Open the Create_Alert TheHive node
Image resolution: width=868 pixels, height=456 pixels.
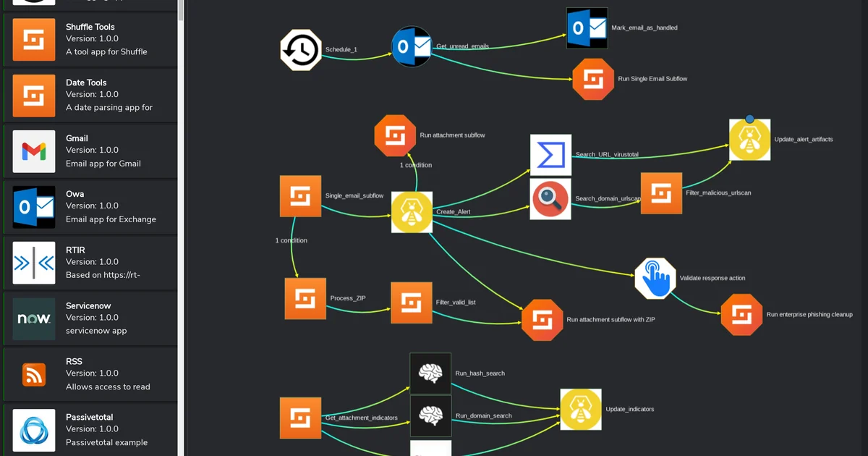[x=412, y=212]
